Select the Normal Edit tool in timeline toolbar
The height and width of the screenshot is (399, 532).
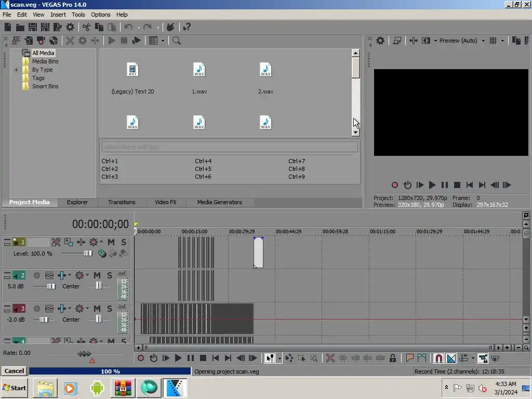click(x=270, y=358)
